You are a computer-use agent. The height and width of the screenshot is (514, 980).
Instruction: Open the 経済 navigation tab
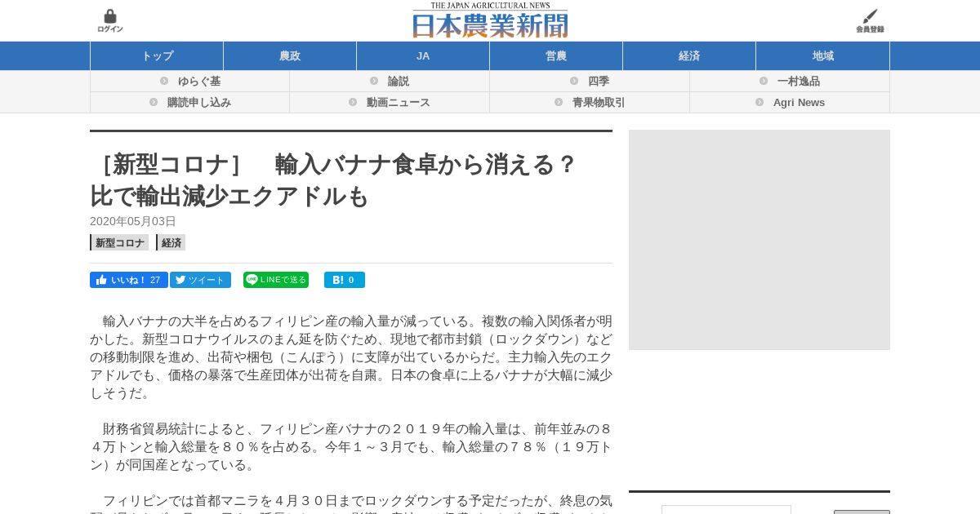tap(689, 56)
